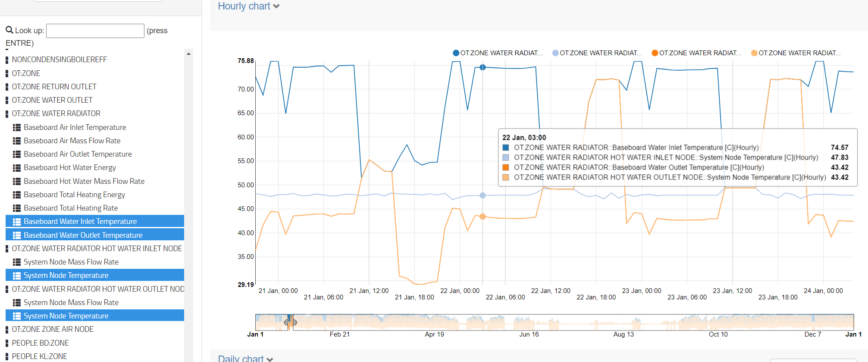This screenshot has height=362, width=868.
Task: Expand the OT:ZONE tree node
Action: click(x=7, y=73)
